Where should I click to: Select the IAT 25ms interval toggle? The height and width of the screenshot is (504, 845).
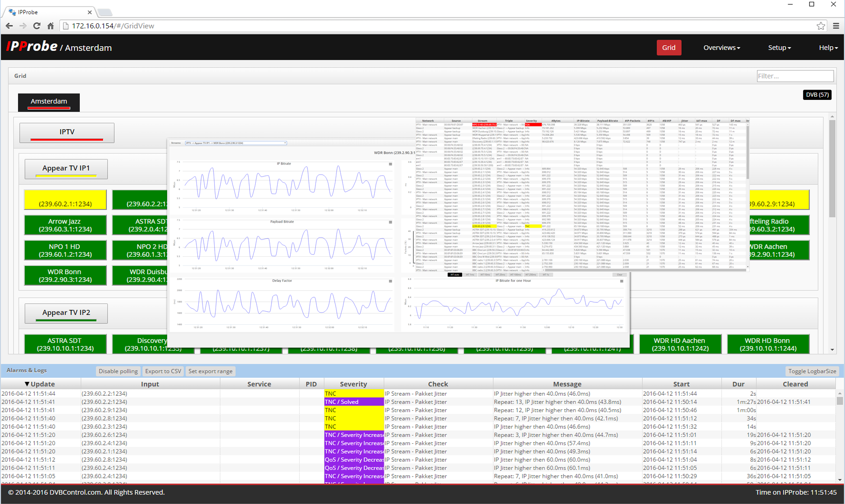coord(500,275)
